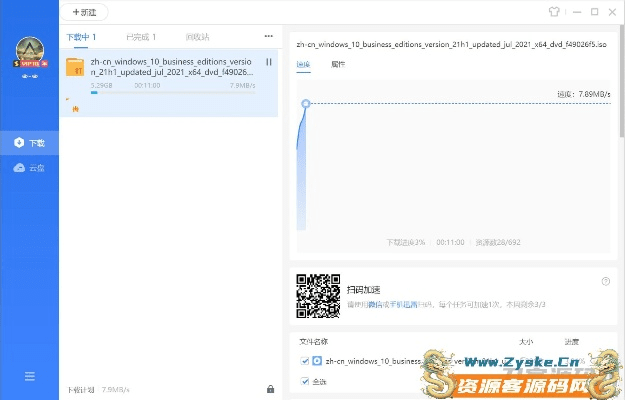Click the full ISO filename title
The image size is (625, 400).
[x=451, y=44]
